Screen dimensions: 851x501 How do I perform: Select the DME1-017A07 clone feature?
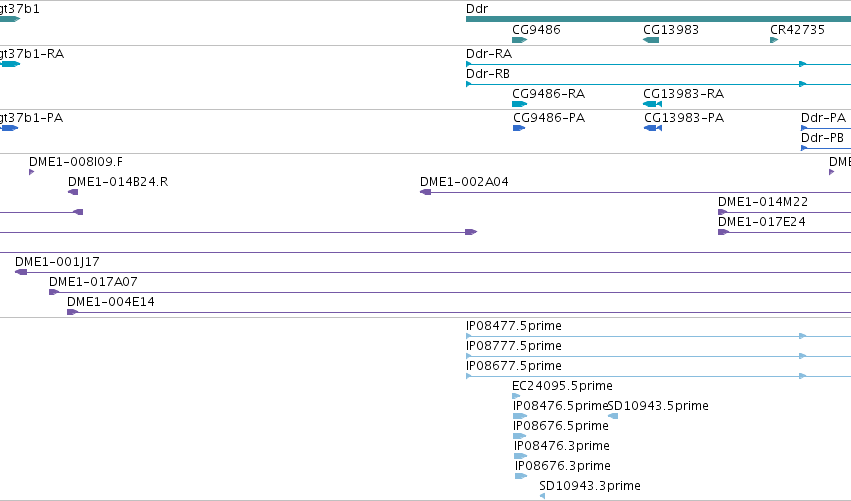pos(450,292)
